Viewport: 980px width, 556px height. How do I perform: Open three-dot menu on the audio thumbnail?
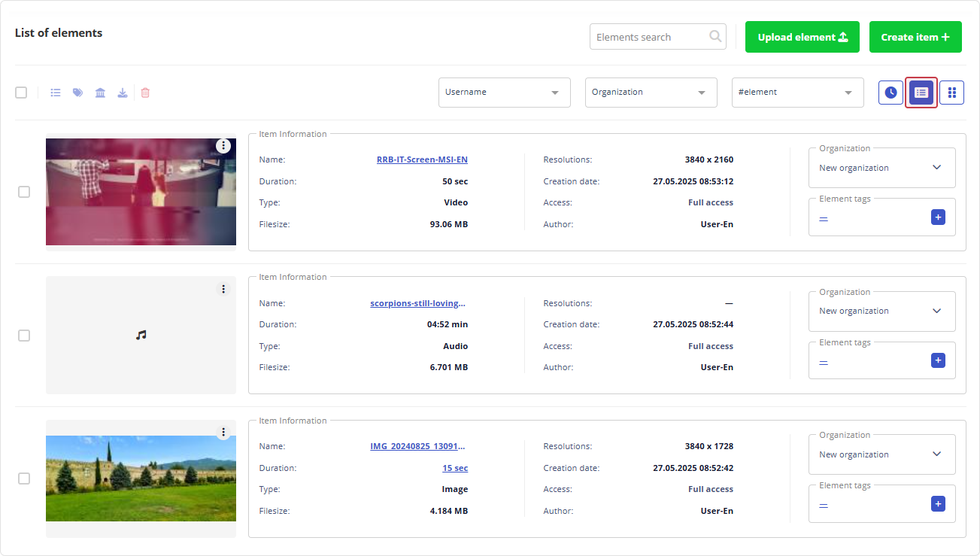point(223,289)
